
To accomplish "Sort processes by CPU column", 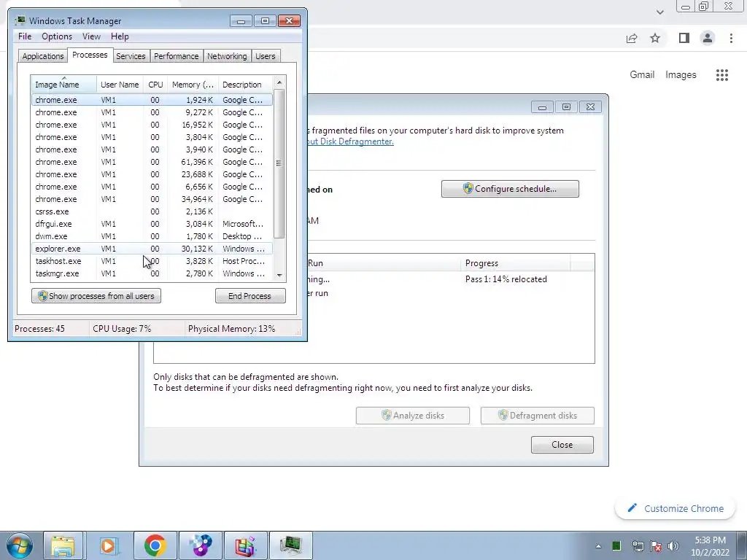I will tap(155, 85).
